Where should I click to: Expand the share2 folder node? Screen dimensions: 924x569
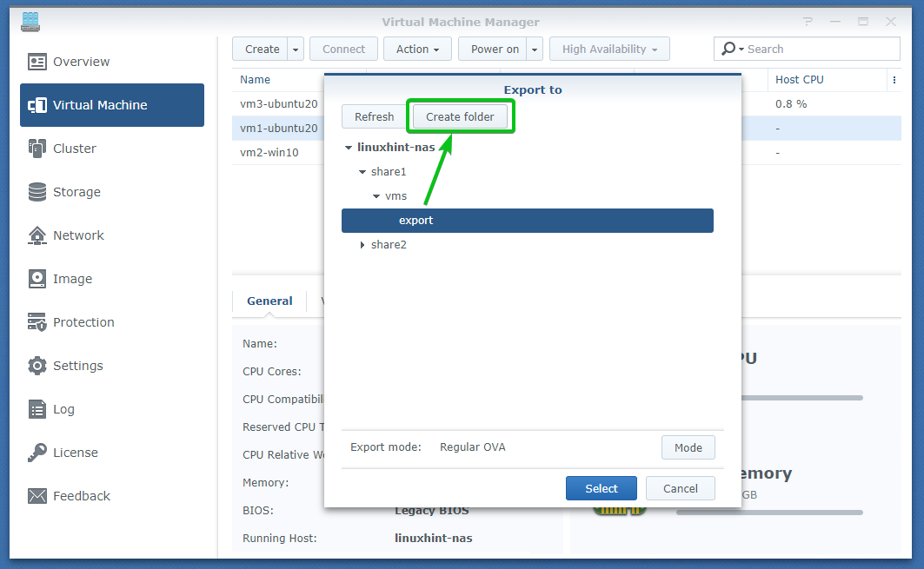point(362,245)
